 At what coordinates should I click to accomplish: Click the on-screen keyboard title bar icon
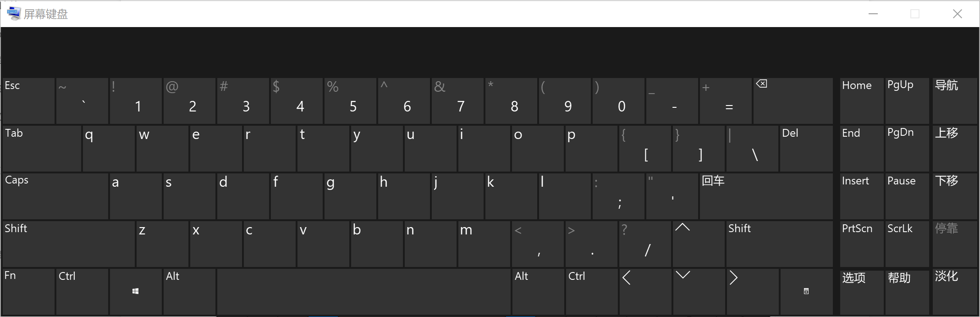coord(14,14)
